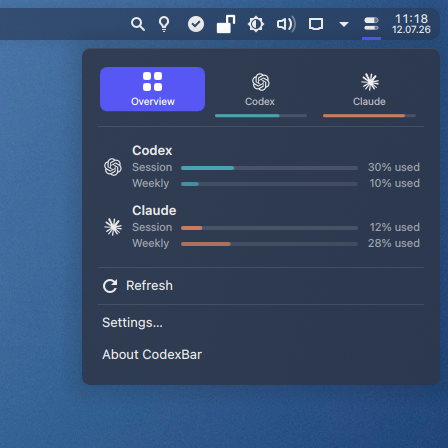Click the Codex Weekly progress bar

(269, 184)
